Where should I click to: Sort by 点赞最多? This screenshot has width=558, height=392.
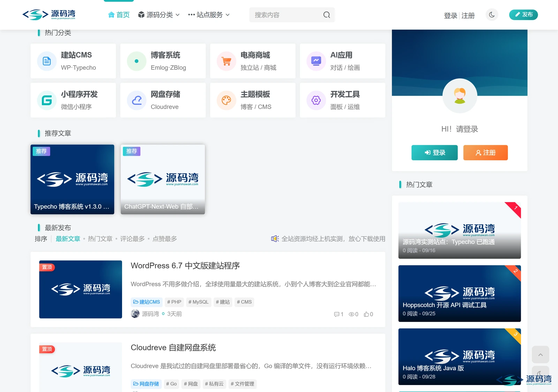click(x=165, y=239)
